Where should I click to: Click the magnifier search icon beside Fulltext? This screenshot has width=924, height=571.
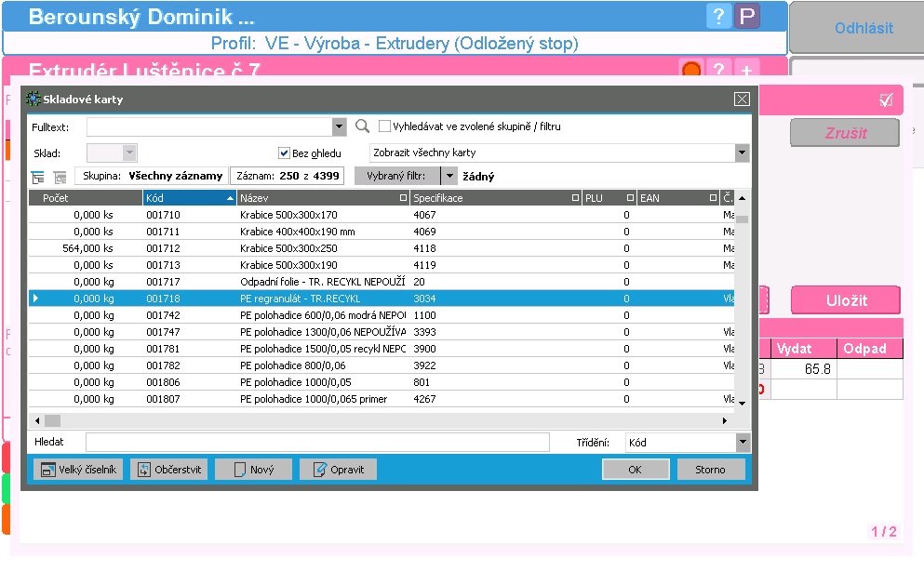click(363, 126)
